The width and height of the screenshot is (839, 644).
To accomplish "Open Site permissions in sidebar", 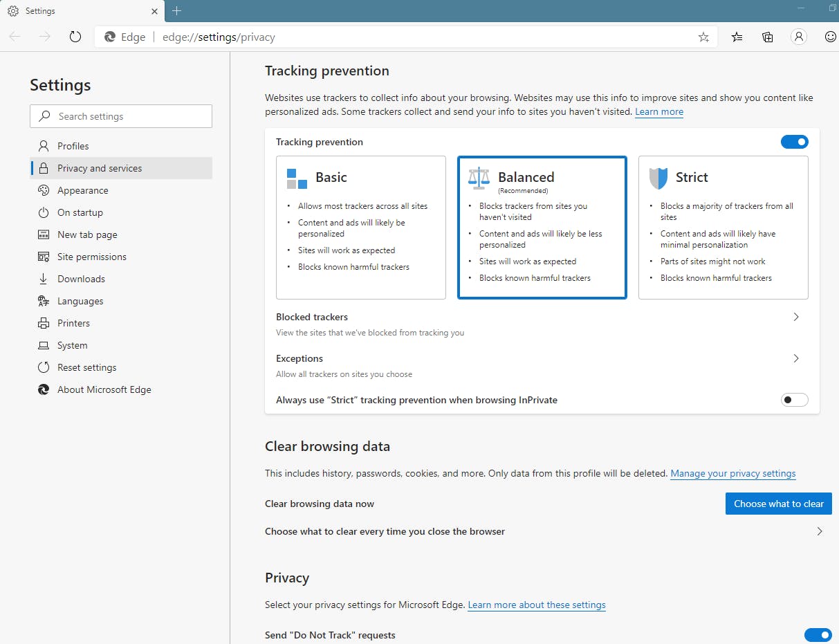I will point(92,257).
